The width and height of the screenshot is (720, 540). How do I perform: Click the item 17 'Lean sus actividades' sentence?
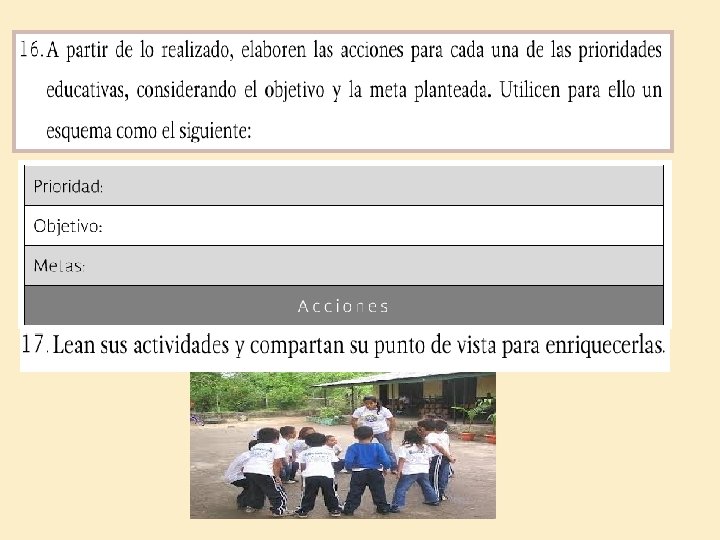click(x=343, y=345)
